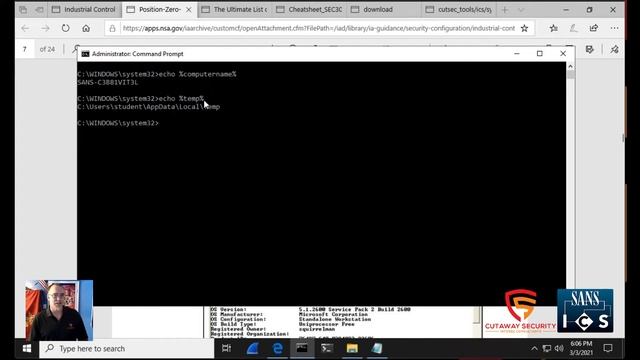The image size is (640, 360).
Task: Open the Action Center notifications icon
Action: pos(608,348)
